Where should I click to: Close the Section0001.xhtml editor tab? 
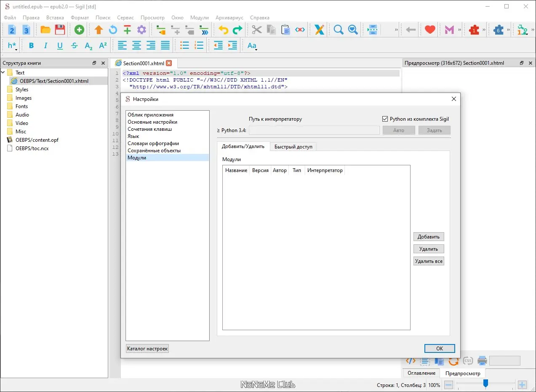[x=169, y=63]
